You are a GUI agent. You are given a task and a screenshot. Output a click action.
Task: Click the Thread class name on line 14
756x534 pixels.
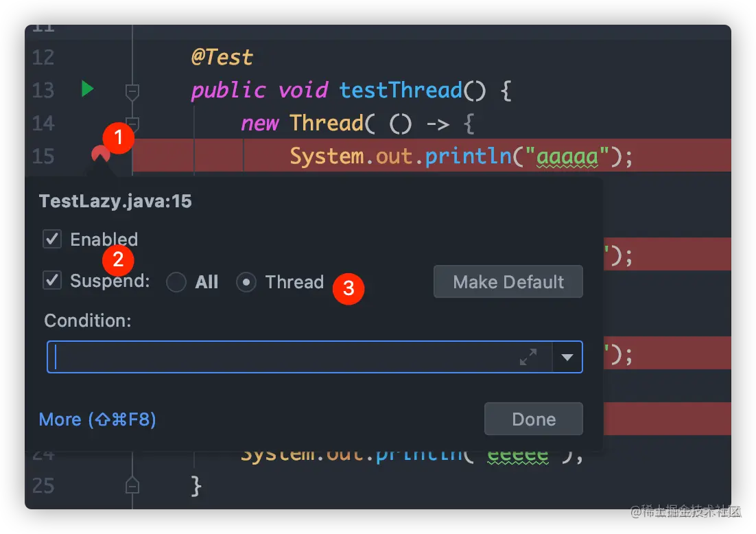[327, 123]
